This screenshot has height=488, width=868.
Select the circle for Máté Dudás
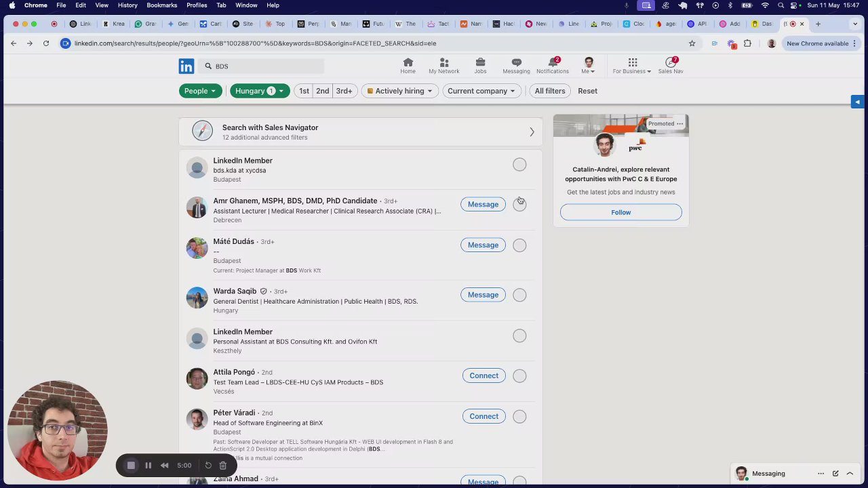point(519,245)
